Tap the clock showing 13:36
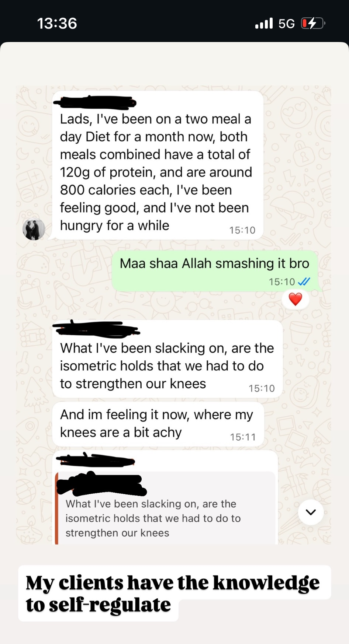Screen dimensions: 349x644 pyautogui.click(x=57, y=23)
